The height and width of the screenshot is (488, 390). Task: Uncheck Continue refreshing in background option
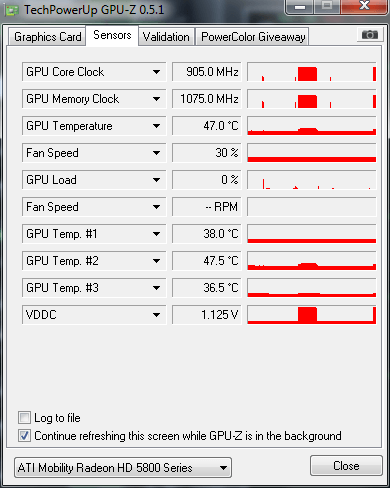point(24,436)
